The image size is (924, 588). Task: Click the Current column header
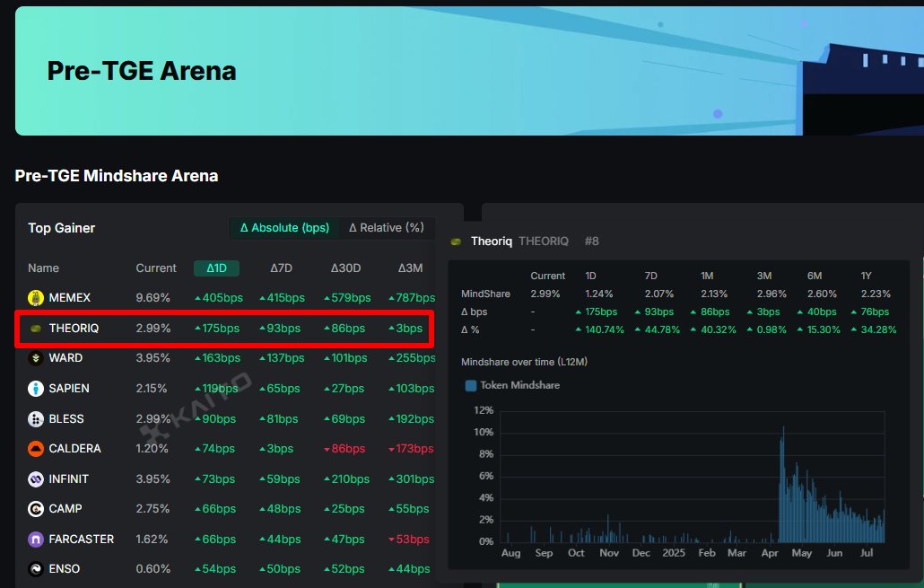tap(156, 268)
